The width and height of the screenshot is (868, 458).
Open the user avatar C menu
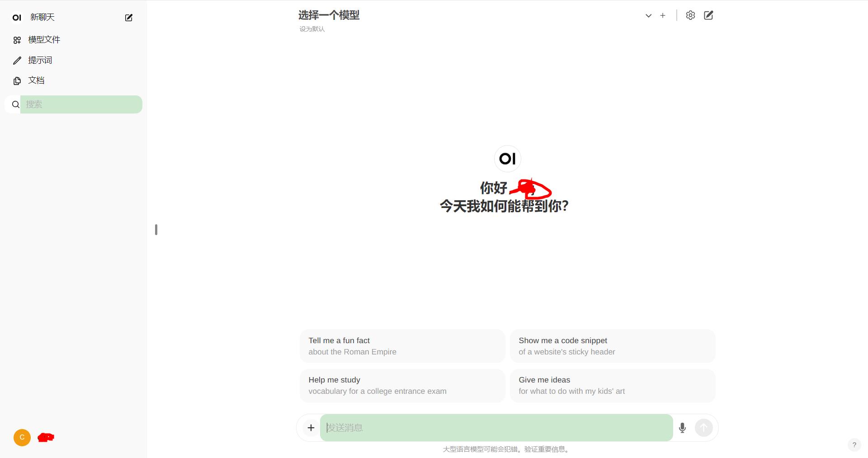tap(22, 438)
